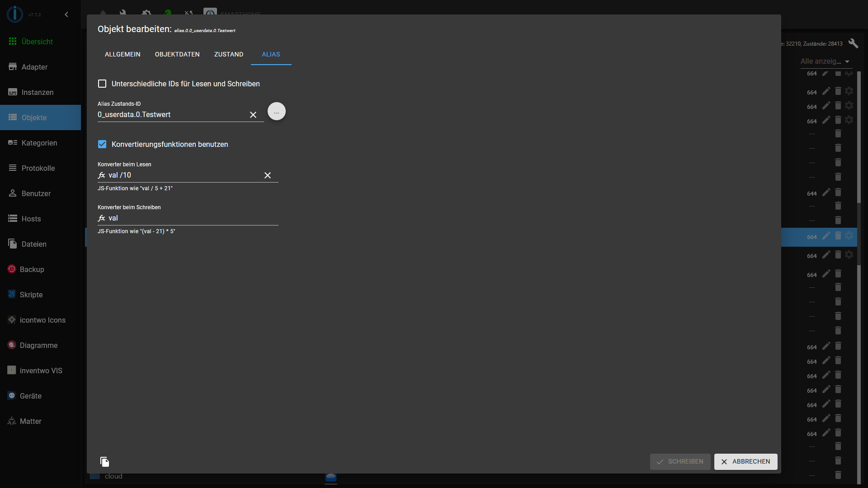
Task: Open Backup from sidebar
Action: (32, 269)
